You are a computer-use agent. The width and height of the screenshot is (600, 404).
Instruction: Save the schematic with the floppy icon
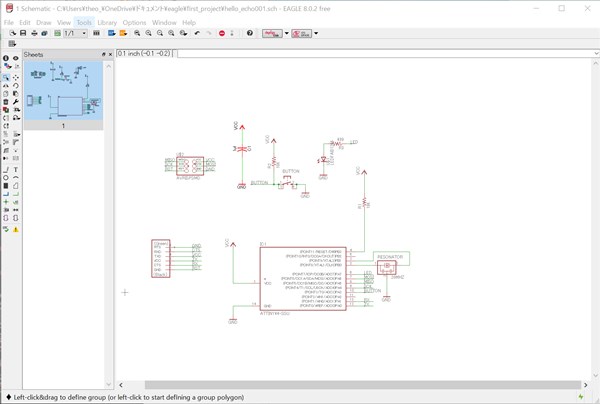click(23, 33)
